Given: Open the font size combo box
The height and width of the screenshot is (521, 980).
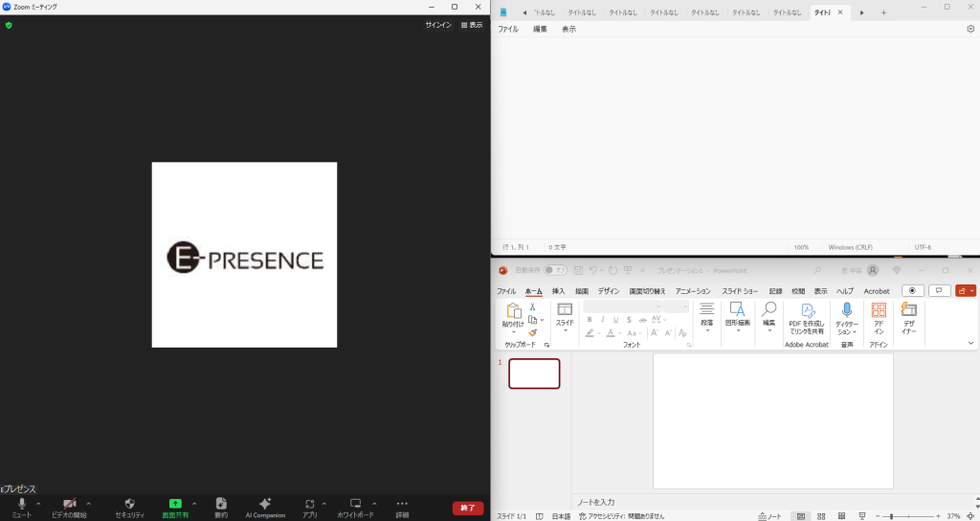Looking at the screenshot, I should tap(676, 306).
